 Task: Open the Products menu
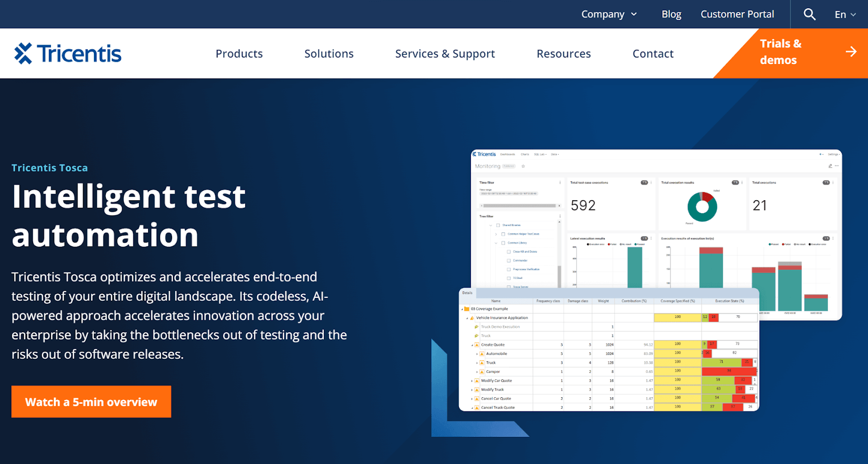pyautogui.click(x=239, y=54)
